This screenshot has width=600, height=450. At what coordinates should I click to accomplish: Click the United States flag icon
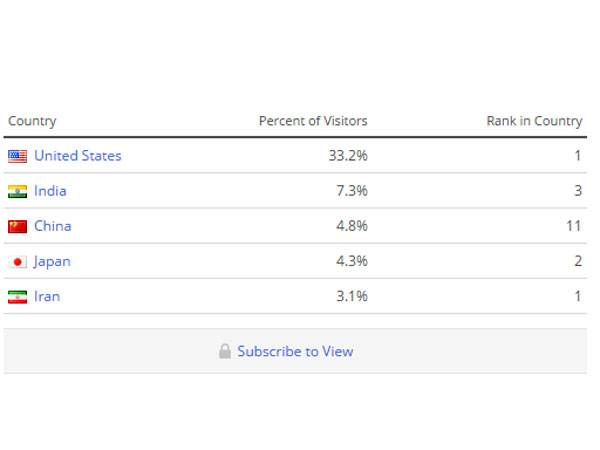coord(18,156)
